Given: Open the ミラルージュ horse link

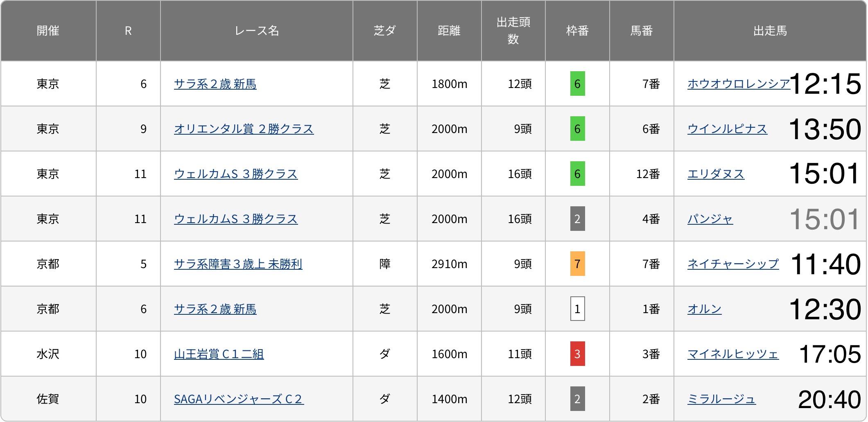Looking at the screenshot, I should tap(721, 399).
